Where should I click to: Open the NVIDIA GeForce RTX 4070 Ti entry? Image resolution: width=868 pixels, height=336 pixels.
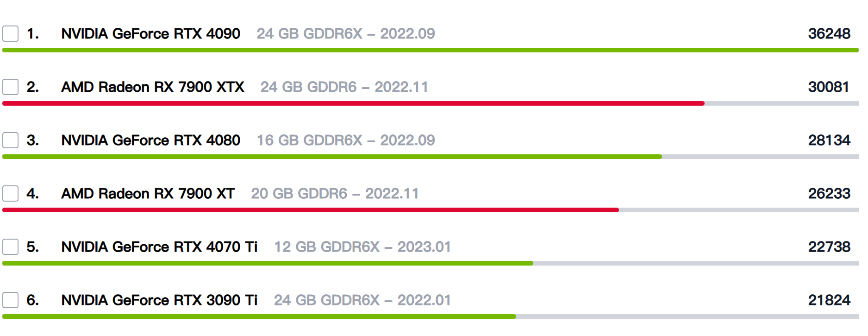click(x=160, y=247)
